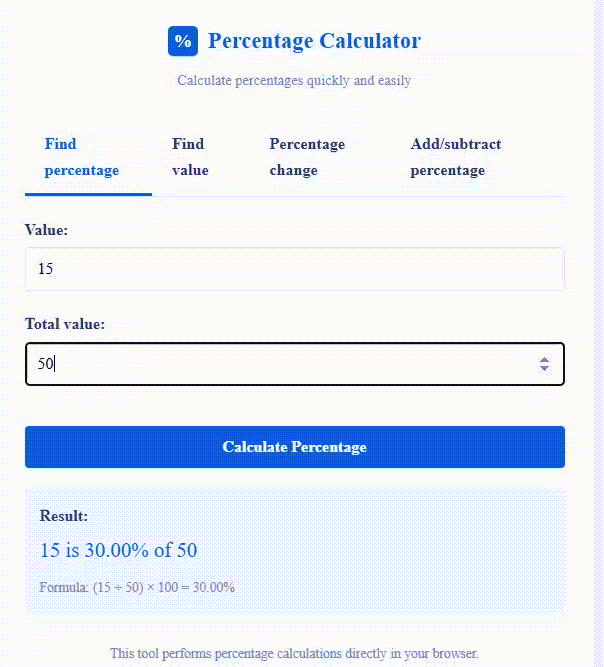Click the footer note about browser calculations
The width and height of the screenshot is (604, 667).
[294, 653]
